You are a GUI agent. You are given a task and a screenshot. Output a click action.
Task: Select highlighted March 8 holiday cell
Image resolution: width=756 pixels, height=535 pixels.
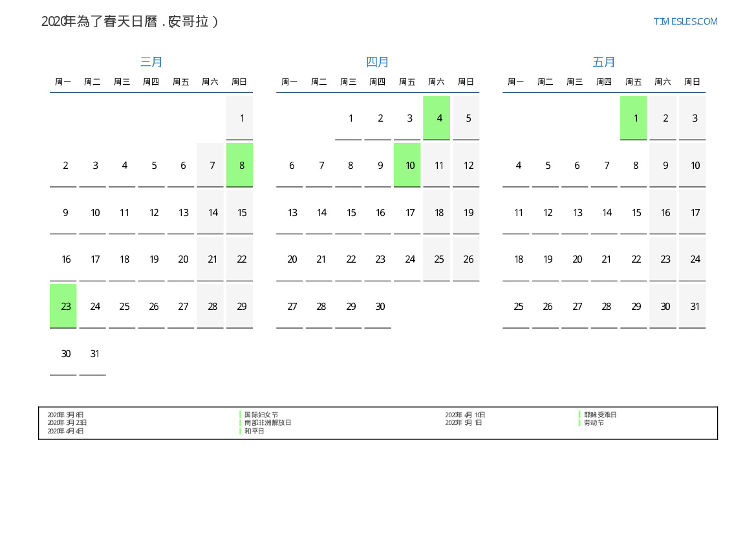pyautogui.click(x=240, y=165)
